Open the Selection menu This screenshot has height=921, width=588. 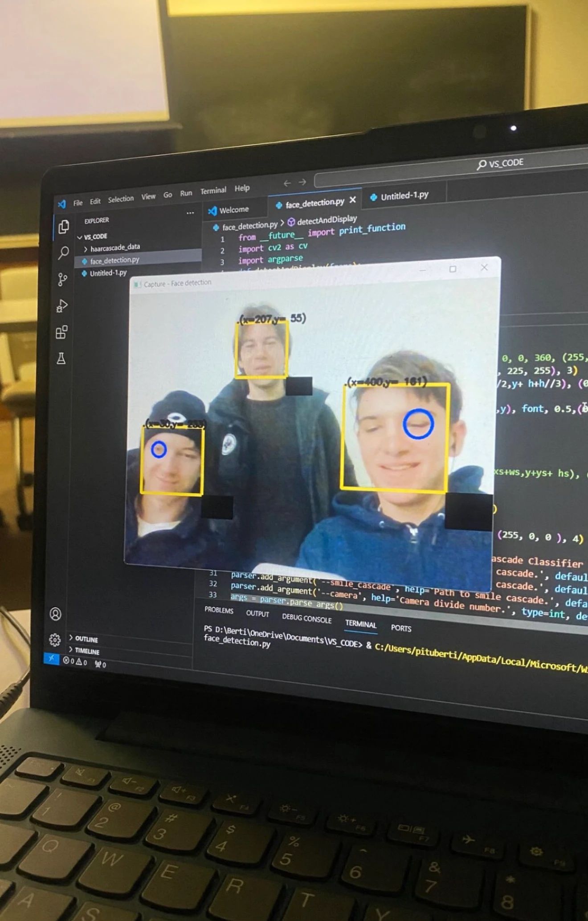tap(121, 199)
